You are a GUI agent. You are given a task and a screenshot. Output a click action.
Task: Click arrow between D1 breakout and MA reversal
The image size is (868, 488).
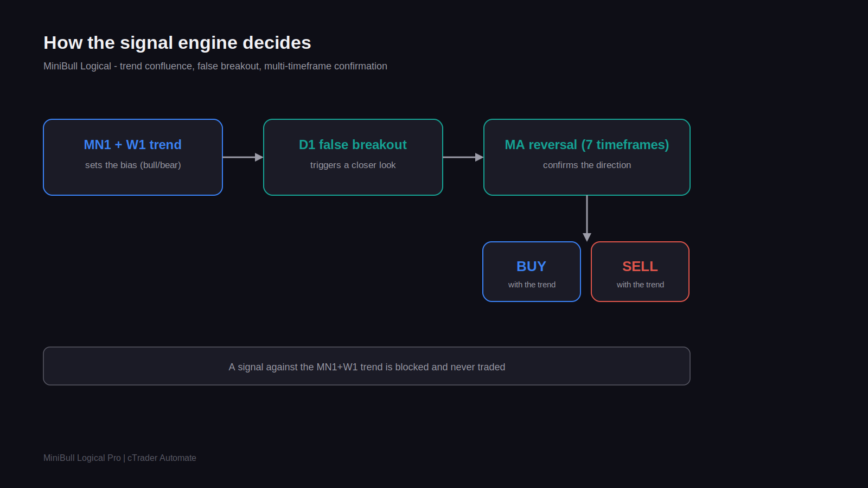tap(463, 157)
